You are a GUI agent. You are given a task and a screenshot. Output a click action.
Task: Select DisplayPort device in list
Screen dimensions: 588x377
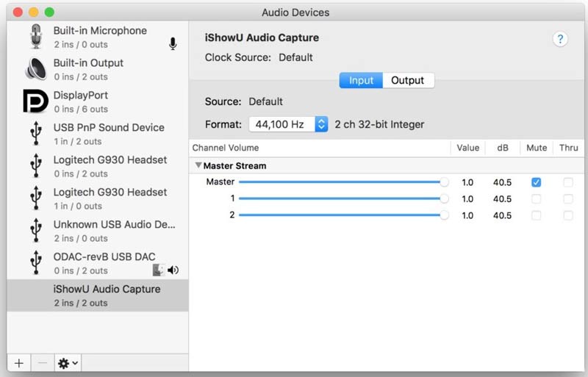98,101
